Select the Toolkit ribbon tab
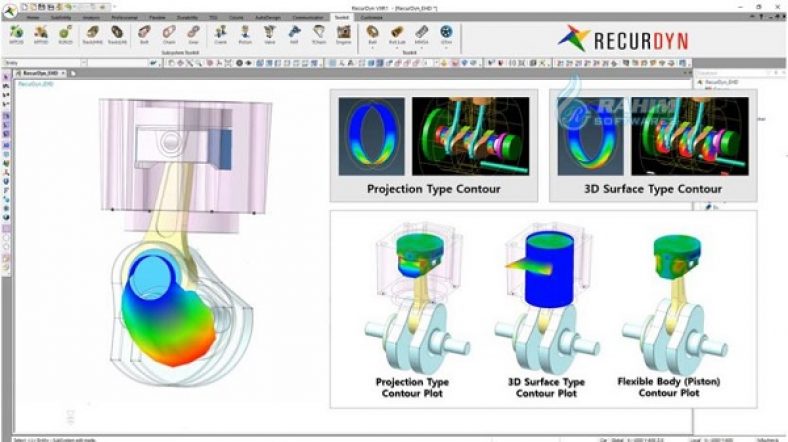This screenshot has height=442, width=788. (x=342, y=18)
